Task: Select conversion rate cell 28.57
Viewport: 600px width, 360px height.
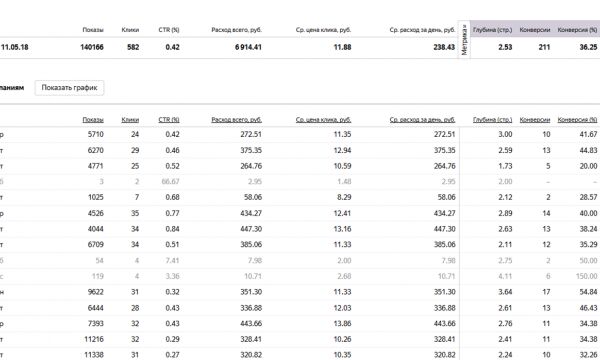Action: pyautogui.click(x=589, y=197)
